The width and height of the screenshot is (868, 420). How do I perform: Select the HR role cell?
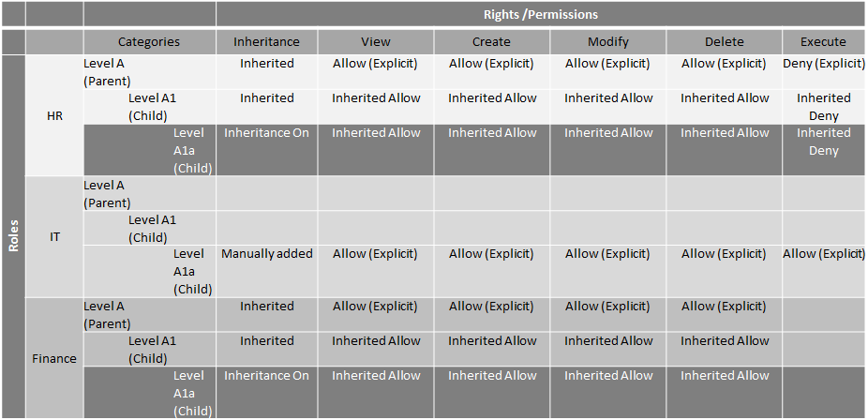(54, 115)
